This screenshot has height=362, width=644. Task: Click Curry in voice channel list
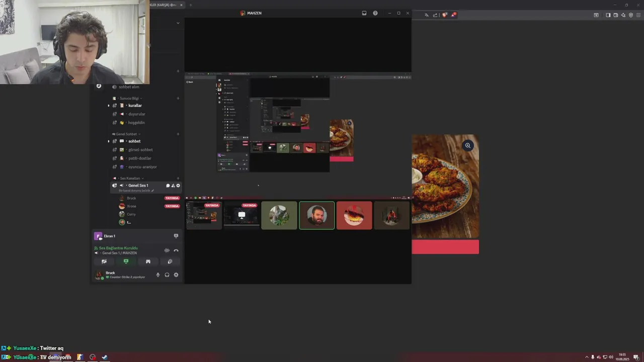(x=131, y=214)
